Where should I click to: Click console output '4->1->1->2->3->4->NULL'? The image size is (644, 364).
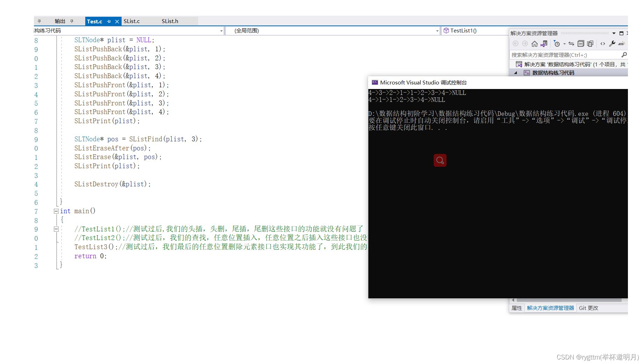pos(407,100)
